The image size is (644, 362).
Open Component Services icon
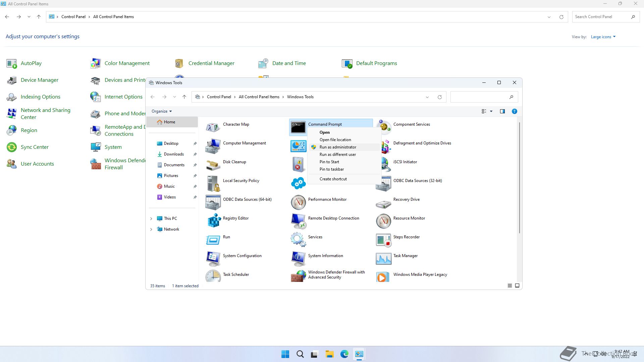(x=383, y=127)
